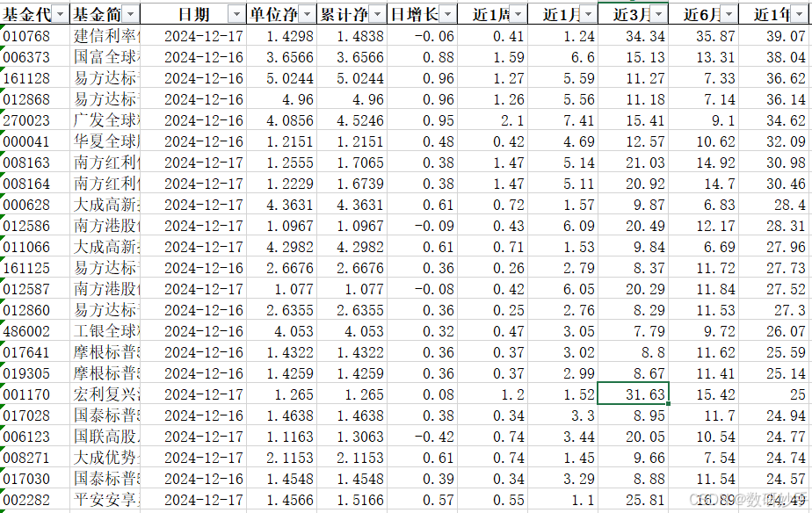Select fund code cell 000628
Viewport: 812px width, 513px height.
(x=35, y=205)
